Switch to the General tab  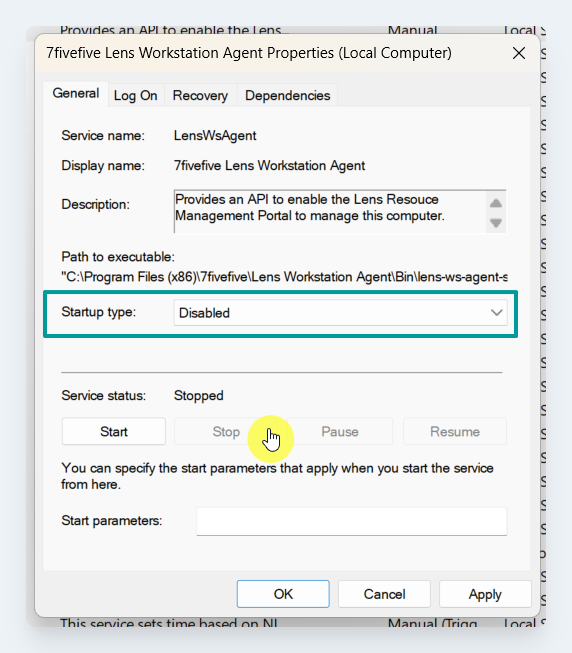(x=76, y=93)
